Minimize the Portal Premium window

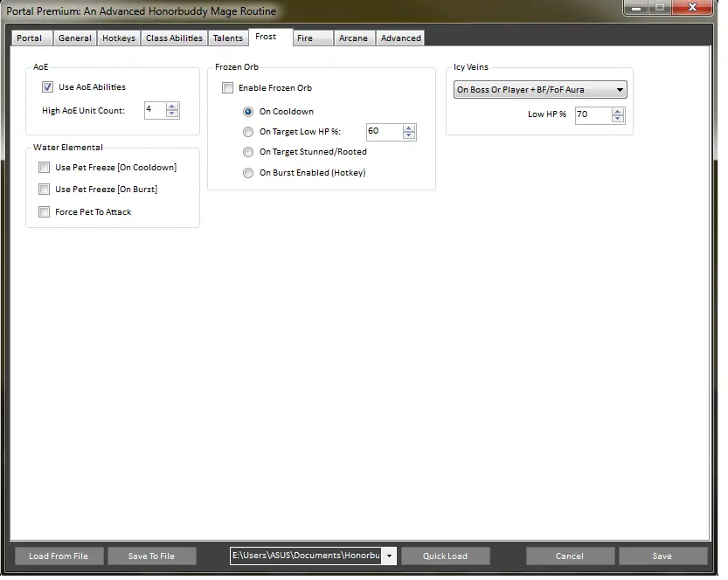coord(636,7)
